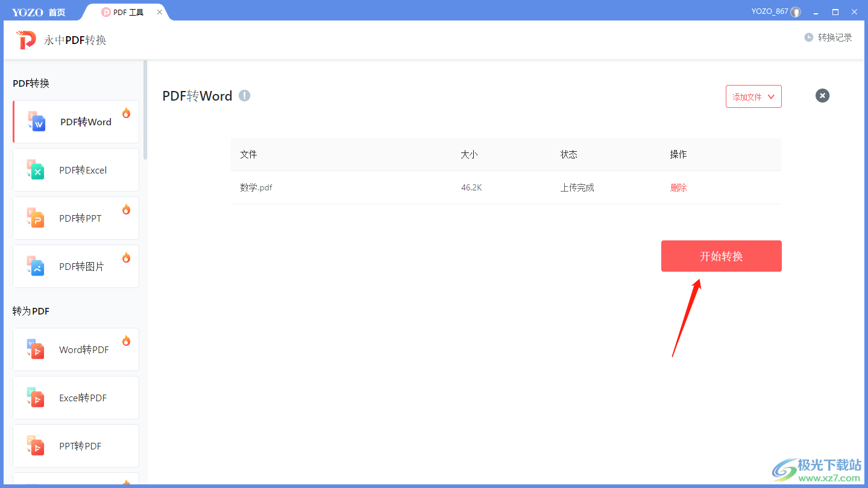Click the flame hot badge on Word转PDF

point(126,340)
